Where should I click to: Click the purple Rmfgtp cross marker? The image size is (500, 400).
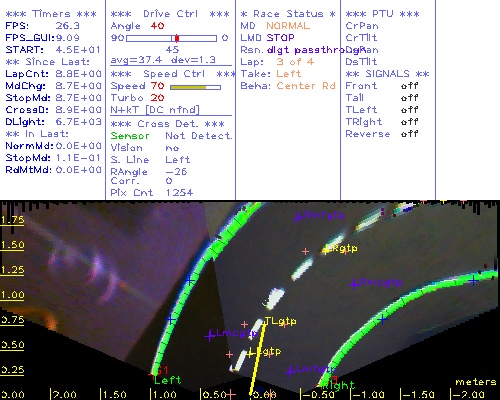tap(298, 217)
